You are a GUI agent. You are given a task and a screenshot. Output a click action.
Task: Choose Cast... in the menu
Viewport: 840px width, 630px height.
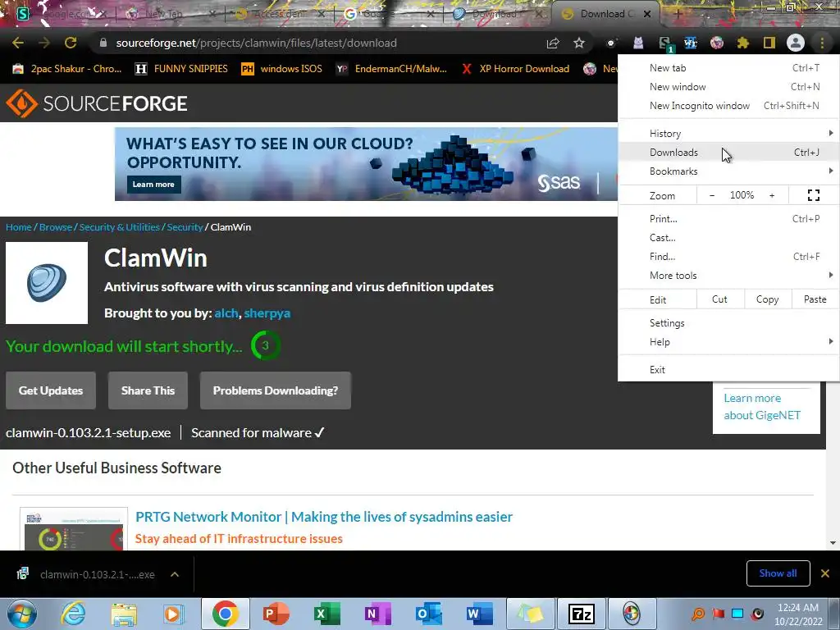point(728,237)
